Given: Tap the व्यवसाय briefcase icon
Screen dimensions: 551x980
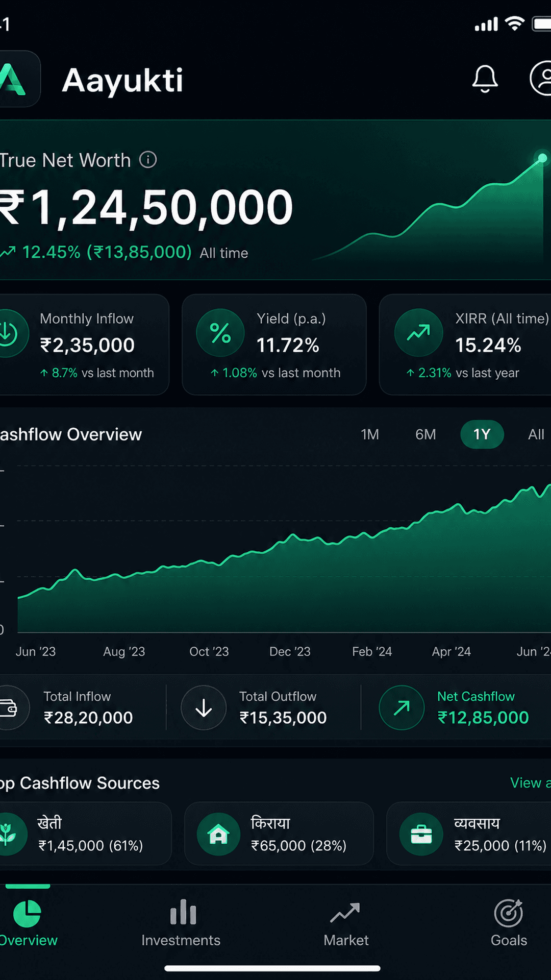Looking at the screenshot, I should click(x=421, y=834).
